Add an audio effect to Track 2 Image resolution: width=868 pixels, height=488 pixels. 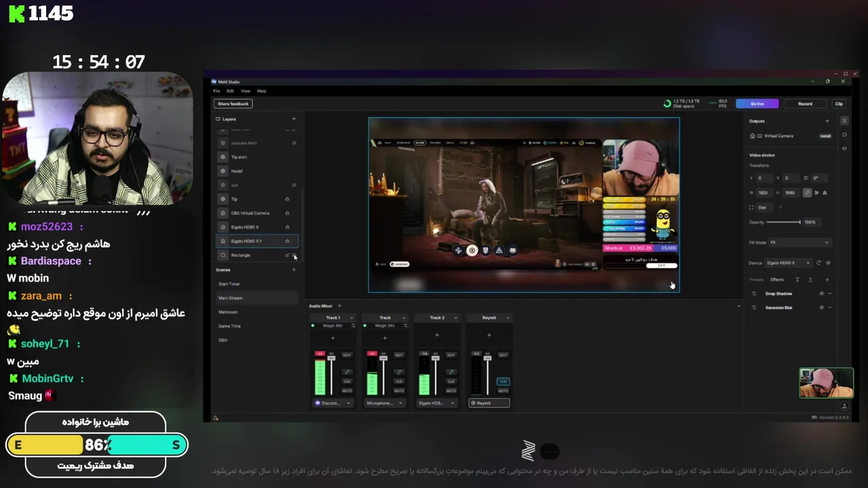437,335
